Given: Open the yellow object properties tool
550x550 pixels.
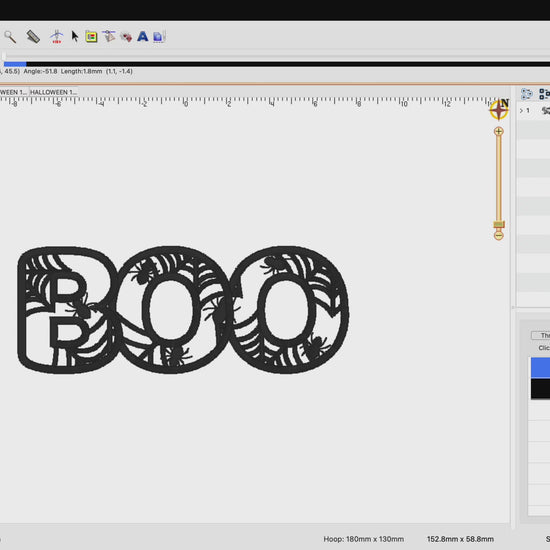Looking at the screenshot, I should pyautogui.click(x=91, y=37).
